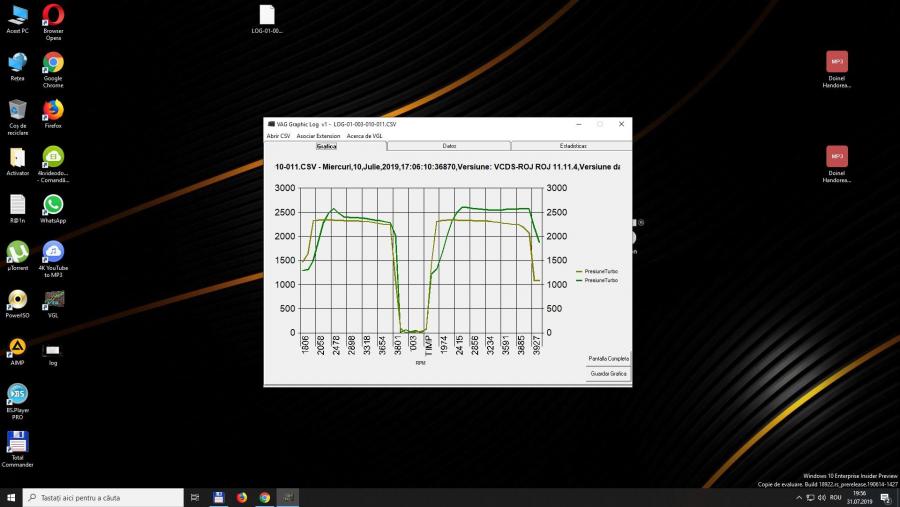Click the taskbar search input field
Viewport: 900px width, 507px height.
[104, 497]
